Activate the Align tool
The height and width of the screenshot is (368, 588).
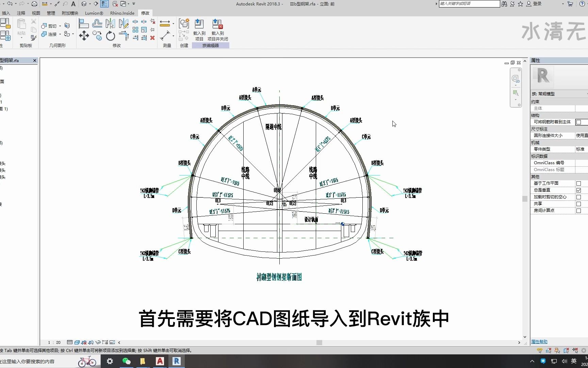coord(83,23)
